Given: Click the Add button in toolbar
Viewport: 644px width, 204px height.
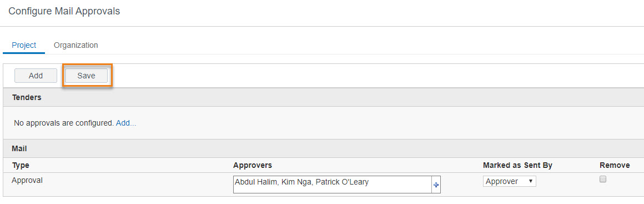Looking at the screenshot, I should click(36, 76).
